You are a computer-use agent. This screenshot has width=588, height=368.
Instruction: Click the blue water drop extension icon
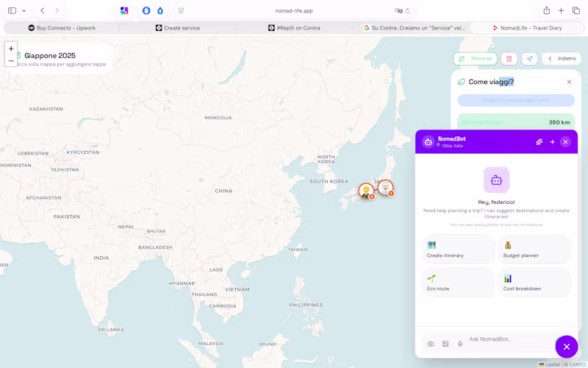click(x=160, y=11)
